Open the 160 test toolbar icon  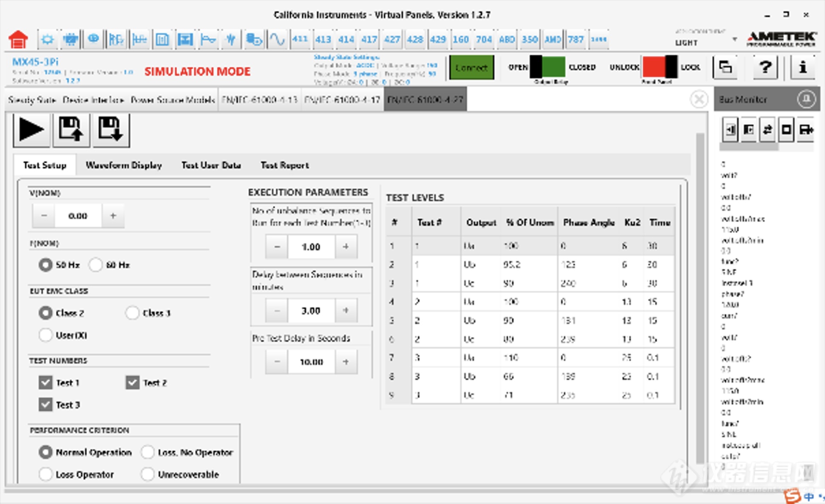461,39
